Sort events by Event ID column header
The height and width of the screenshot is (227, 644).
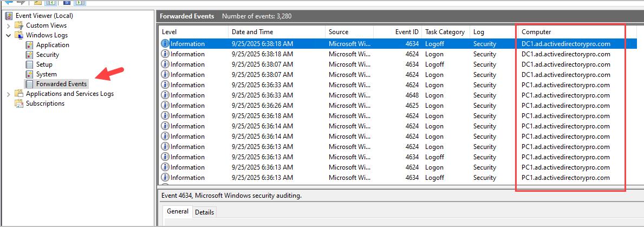point(407,32)
